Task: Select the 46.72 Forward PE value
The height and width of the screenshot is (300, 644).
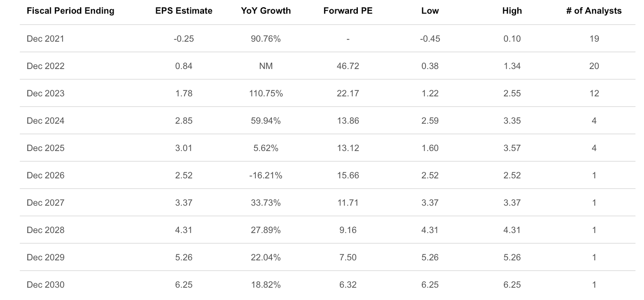Action: (348, 66)
